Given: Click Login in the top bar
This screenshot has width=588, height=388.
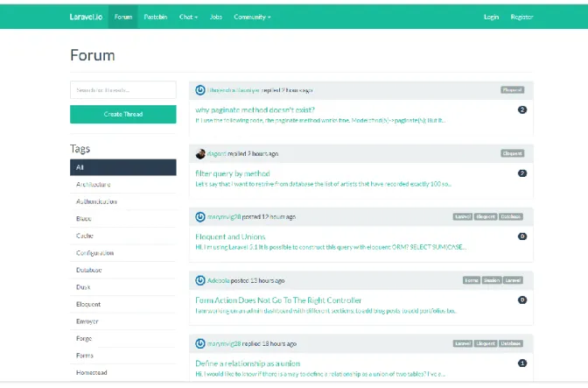Looking at the screenshot, I should pos(491,17).
